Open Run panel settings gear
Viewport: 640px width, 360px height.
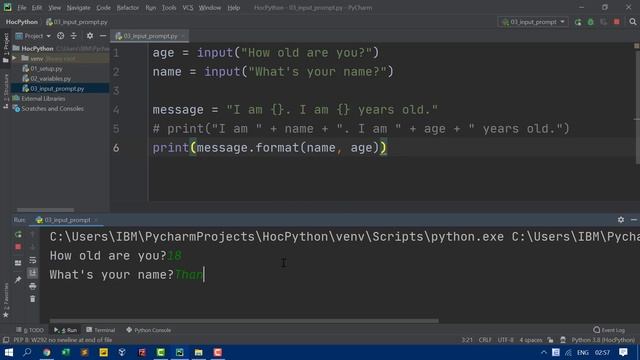tap(620, 220)
